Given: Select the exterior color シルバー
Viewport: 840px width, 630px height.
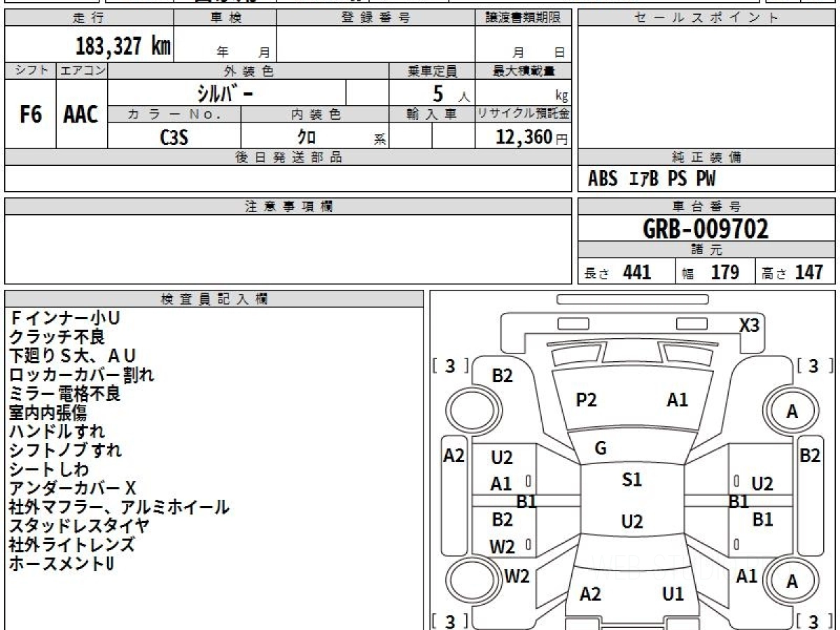Looking at the screenshot, I should pos(224,93).
